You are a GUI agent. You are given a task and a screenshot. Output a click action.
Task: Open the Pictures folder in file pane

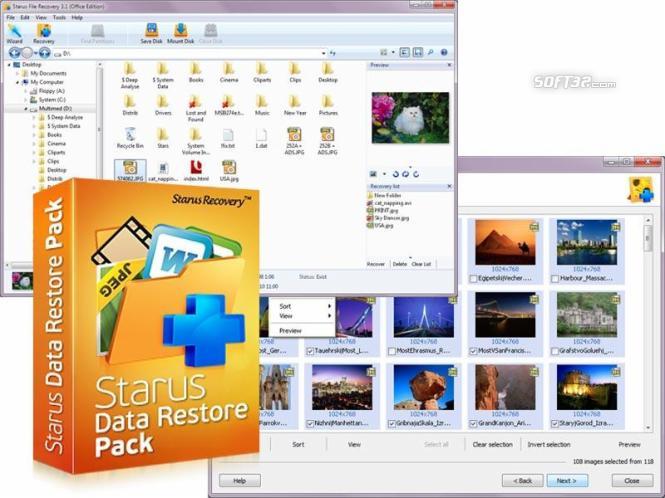tap(328, 106)
